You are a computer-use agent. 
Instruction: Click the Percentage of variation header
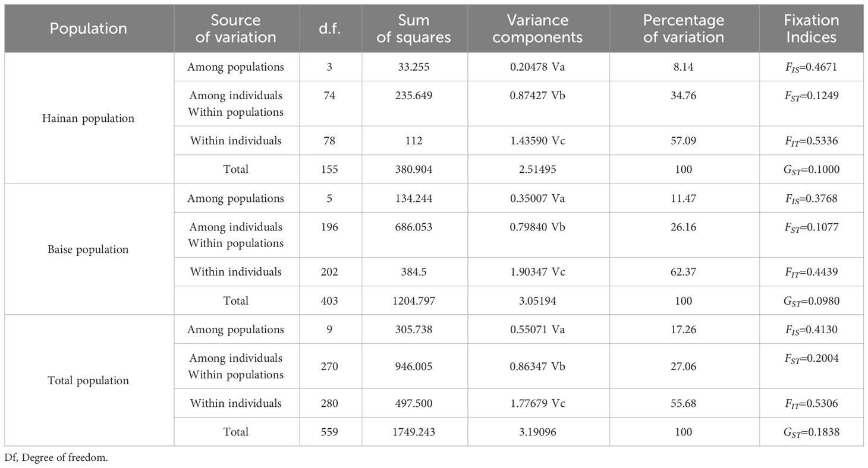[684, 29]
